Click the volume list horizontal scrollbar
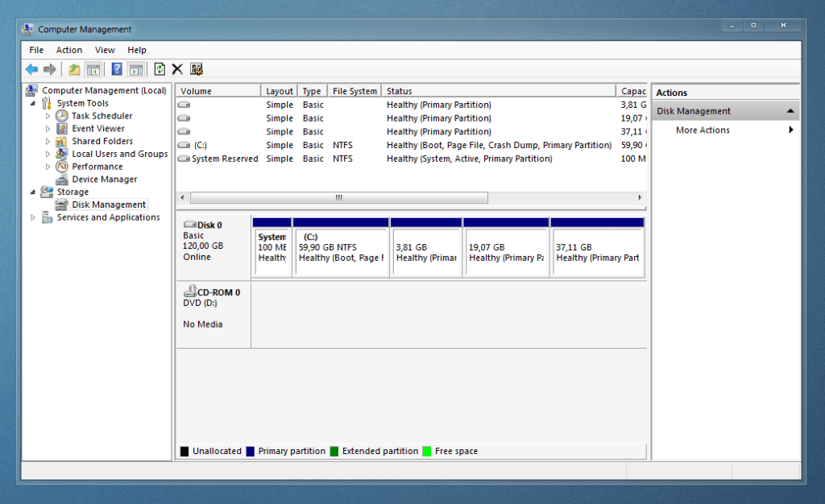This screenshot has height=504, width=825. [338, 197]
